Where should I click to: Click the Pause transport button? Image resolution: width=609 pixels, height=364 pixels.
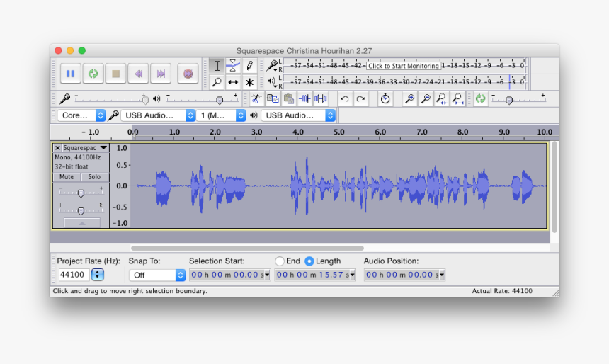tap(70, 74)
